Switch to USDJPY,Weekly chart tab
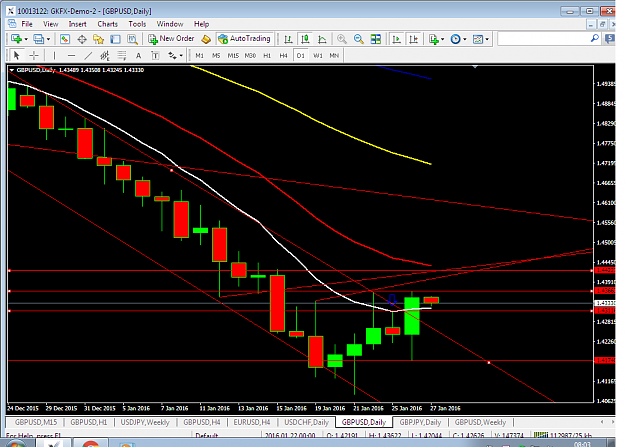 point(145,422)
